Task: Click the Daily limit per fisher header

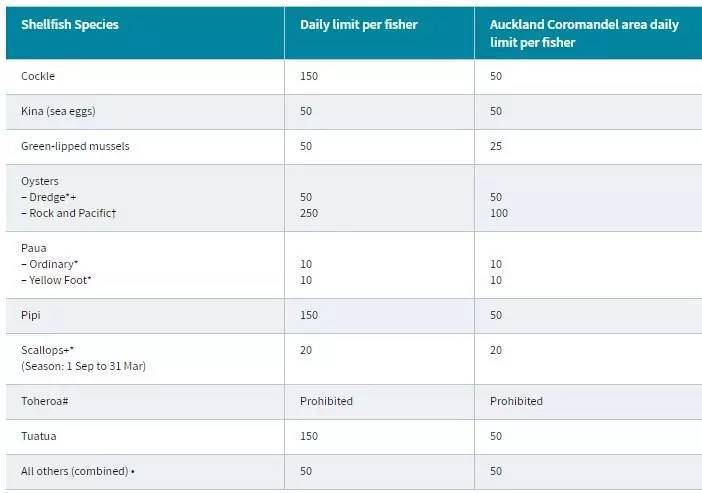Action: click(356, 25)
